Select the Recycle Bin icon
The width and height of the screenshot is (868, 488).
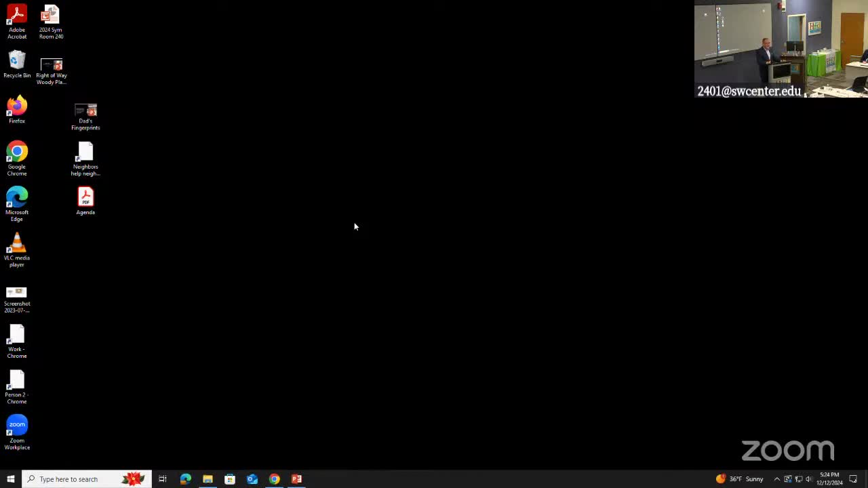pyautogui.click(x=17, y=65)
